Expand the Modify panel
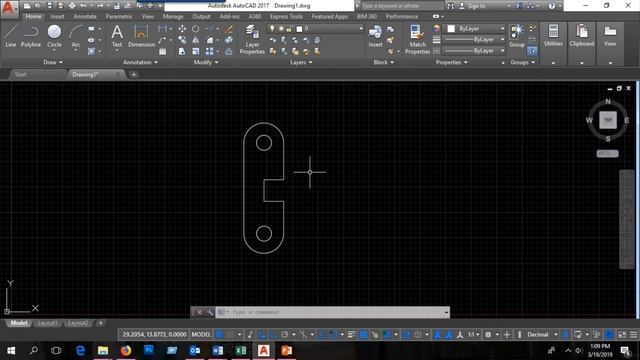The height and width of the screenshot is (360, 640). tap(206, 62)
